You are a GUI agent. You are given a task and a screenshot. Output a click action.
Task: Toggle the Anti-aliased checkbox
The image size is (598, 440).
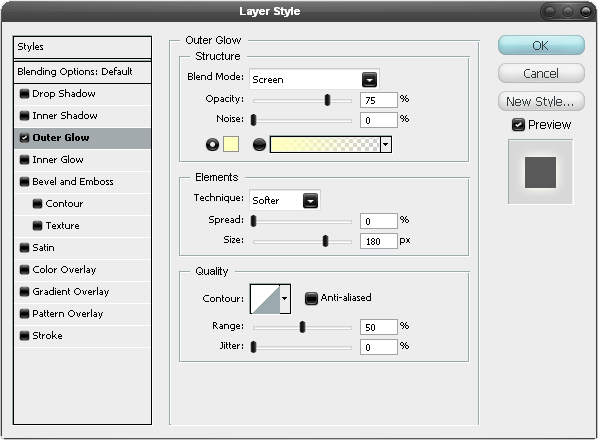click(x=311, y=298)
